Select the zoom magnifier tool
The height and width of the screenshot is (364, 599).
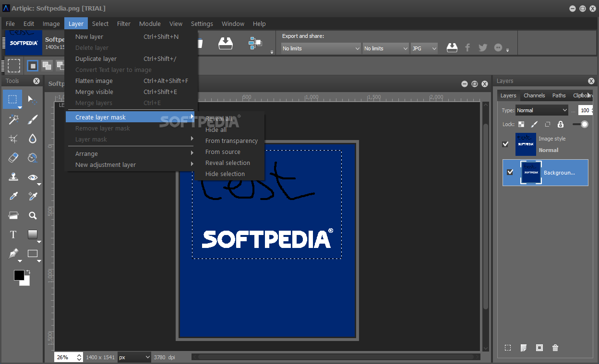(x=33, y=215)
